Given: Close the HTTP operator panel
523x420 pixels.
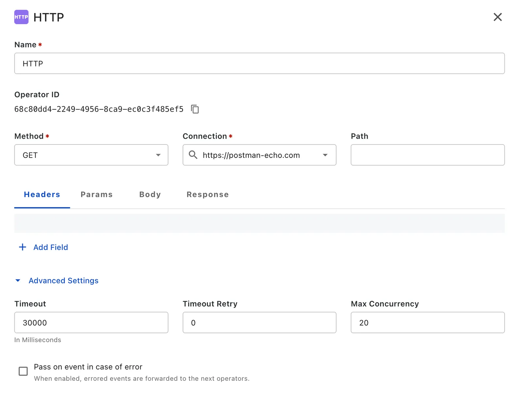Looking at the screenshot, I should [498, 17].
